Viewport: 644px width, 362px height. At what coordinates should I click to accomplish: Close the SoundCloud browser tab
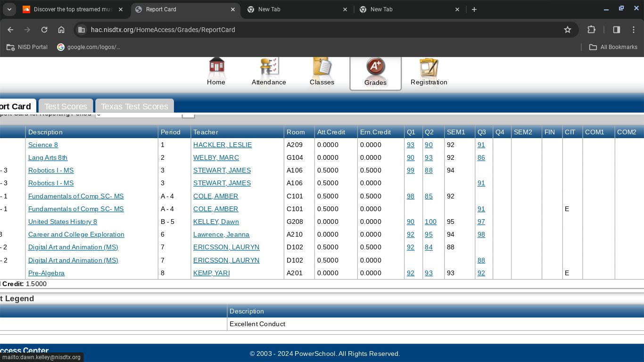(121, 9)
